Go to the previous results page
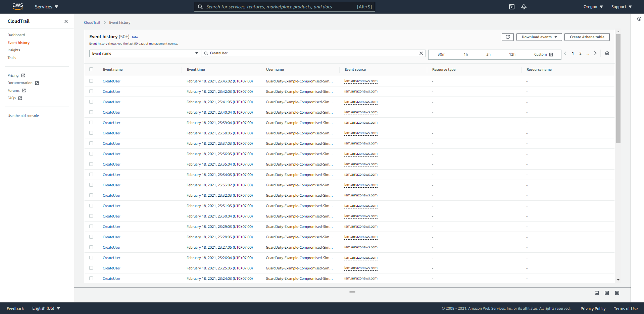Viewport: 644px width, 314px height. (x=565, y=53)
